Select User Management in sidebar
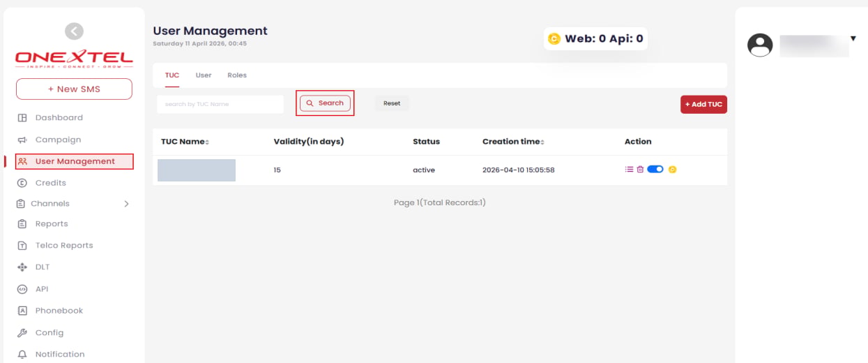The width and height of the screenshot is (868, 363). click(74, 161)
